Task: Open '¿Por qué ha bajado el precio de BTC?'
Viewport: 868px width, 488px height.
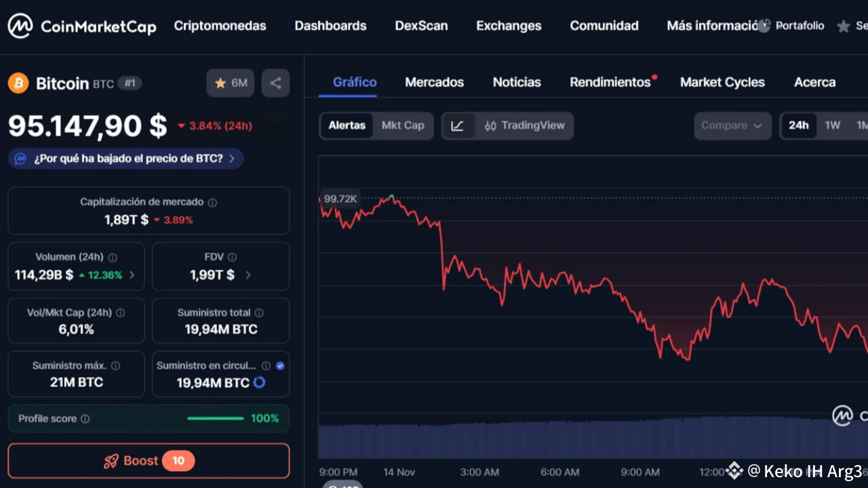Action: (x=125, y=159)
